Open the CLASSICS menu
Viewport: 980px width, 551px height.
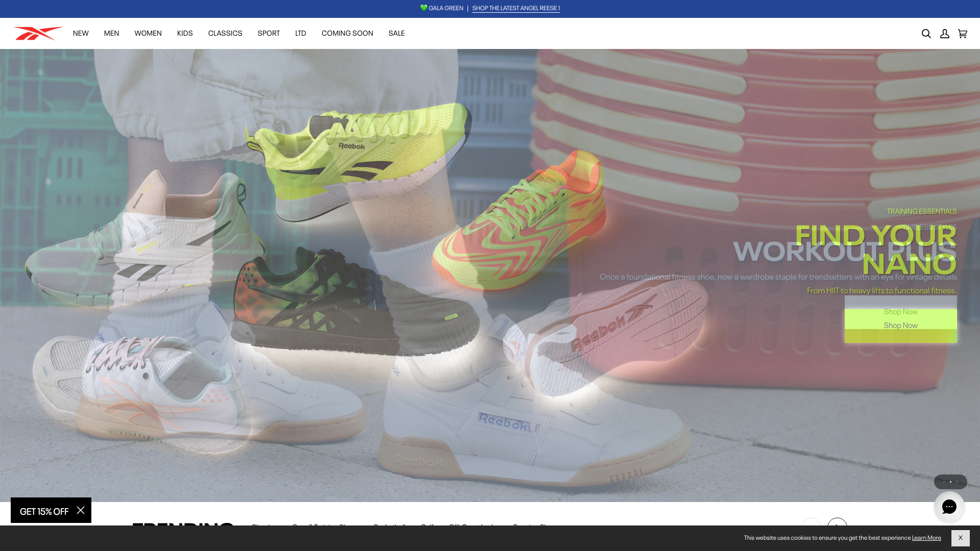225,33
